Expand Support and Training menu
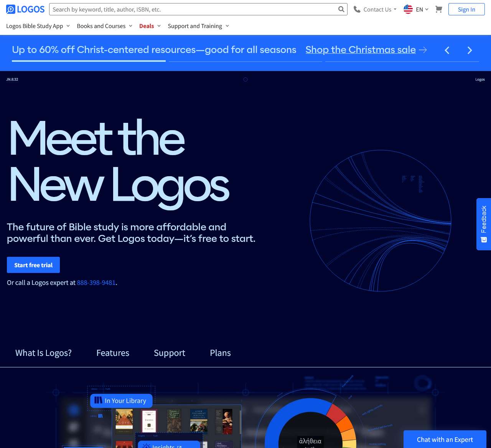This screenshot has width=491, height=448. 198,26
